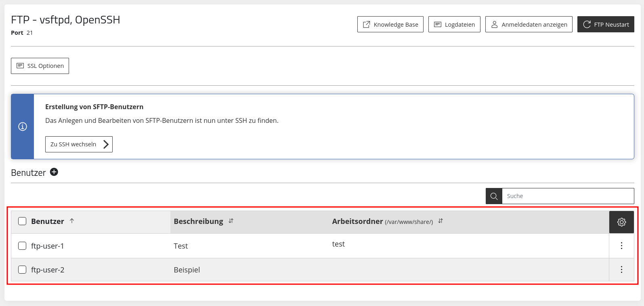644x306 pixels.
Task: Click the Beschreibung column header
Action: point(198,221)
